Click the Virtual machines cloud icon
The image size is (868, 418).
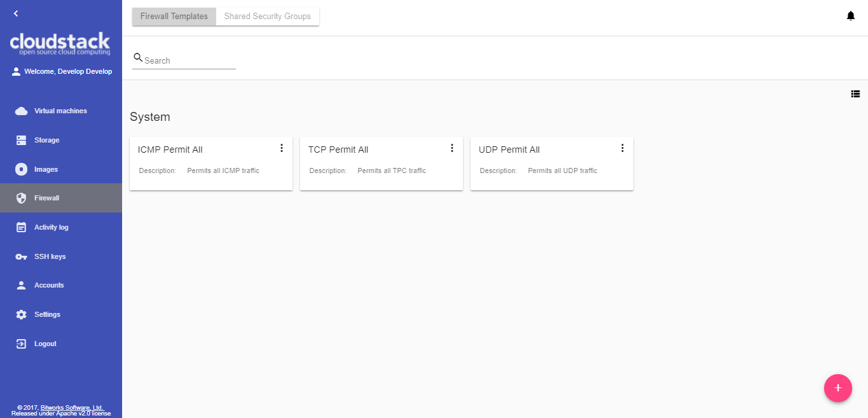click(22, 111)
